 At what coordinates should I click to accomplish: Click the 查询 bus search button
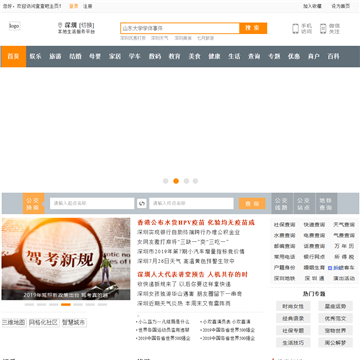click(252, 203)
